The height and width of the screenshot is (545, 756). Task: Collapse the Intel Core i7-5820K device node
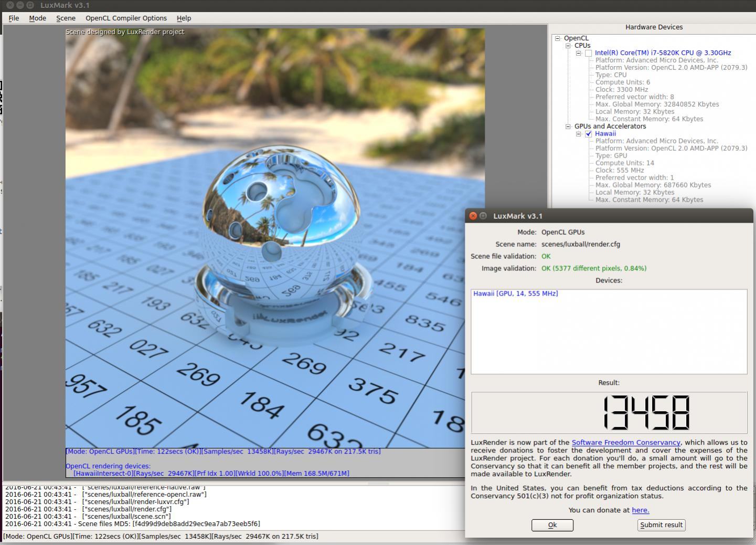click(x=579, y=53)
